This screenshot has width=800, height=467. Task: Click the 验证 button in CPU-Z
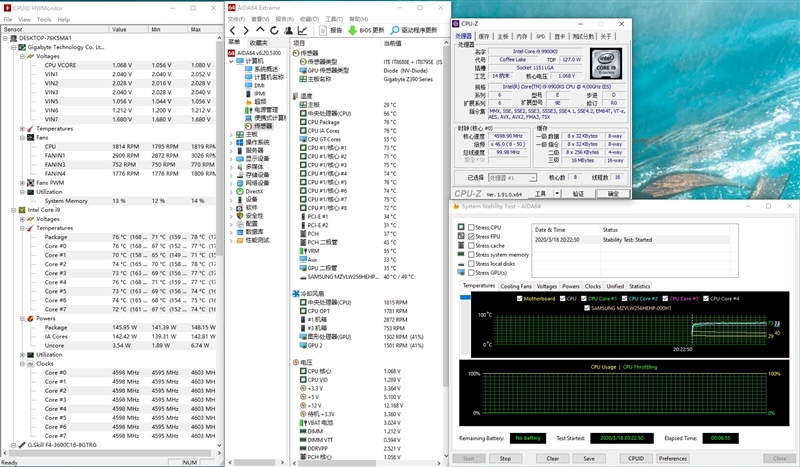pyautogui.click(x=578, y=194)
